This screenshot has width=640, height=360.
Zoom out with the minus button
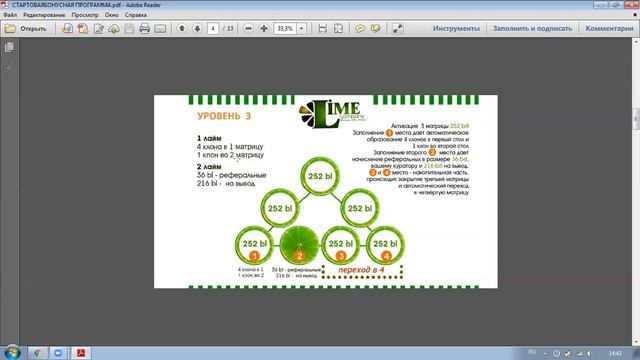coord(248,29)
